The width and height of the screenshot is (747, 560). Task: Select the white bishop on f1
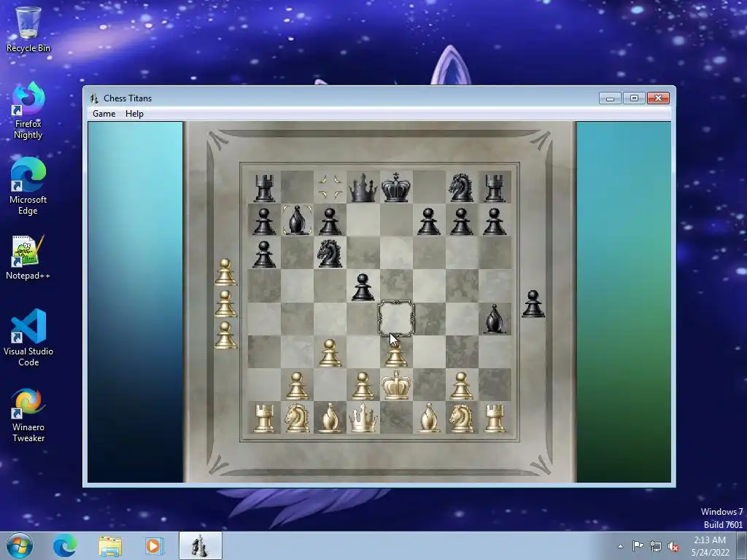tap(429, 418)
